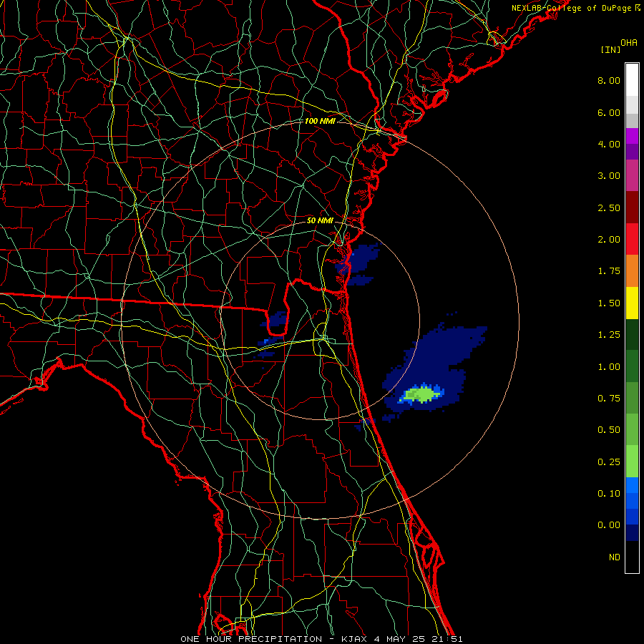Click the light blue legend band
644x644 pixels.
[632, 485]
